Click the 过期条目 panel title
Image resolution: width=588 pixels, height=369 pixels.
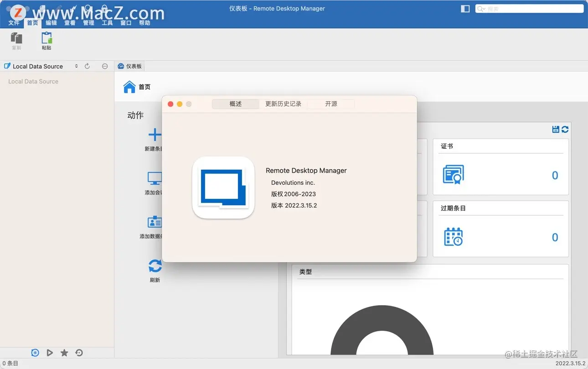tap(453, 208)
